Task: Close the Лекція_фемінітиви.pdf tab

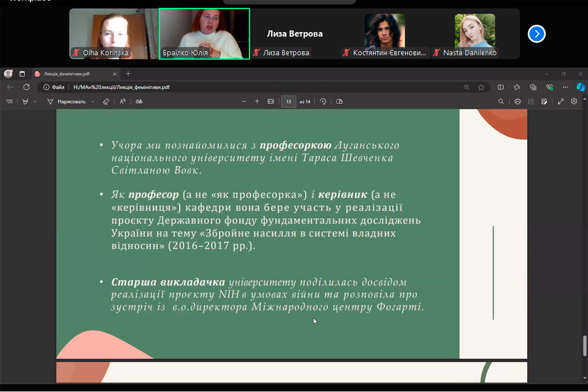Action: click(x=114, y=74)
